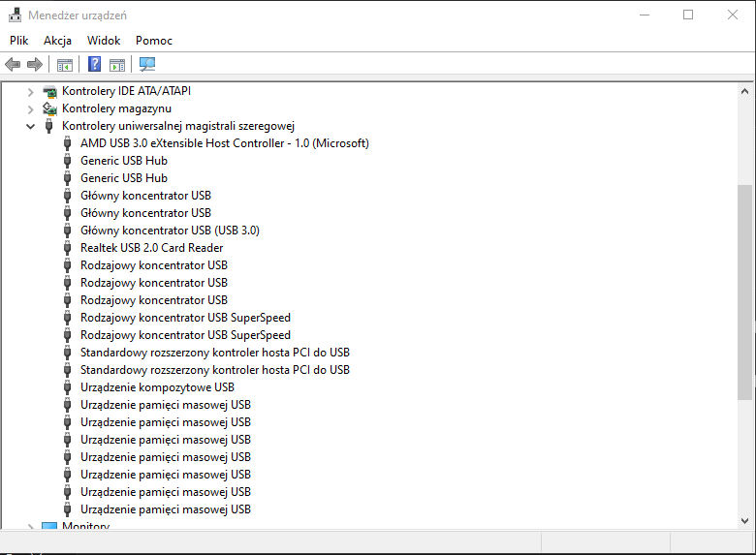Open the Pomoc menu
The width and height of the screenshot is (756, 555).
(154, 41)
